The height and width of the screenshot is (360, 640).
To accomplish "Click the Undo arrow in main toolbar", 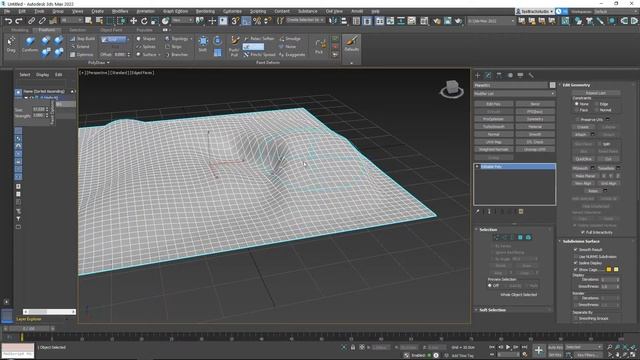I will coord(8,21).
